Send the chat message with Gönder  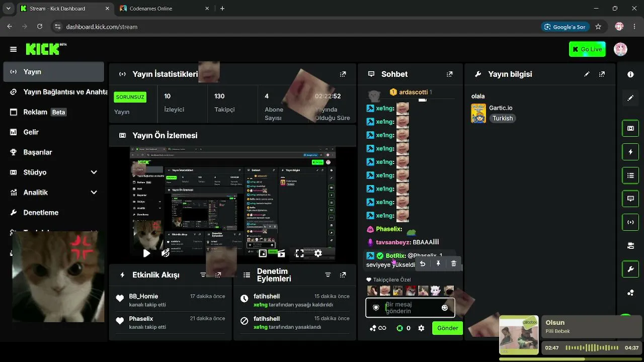[447, 328]
